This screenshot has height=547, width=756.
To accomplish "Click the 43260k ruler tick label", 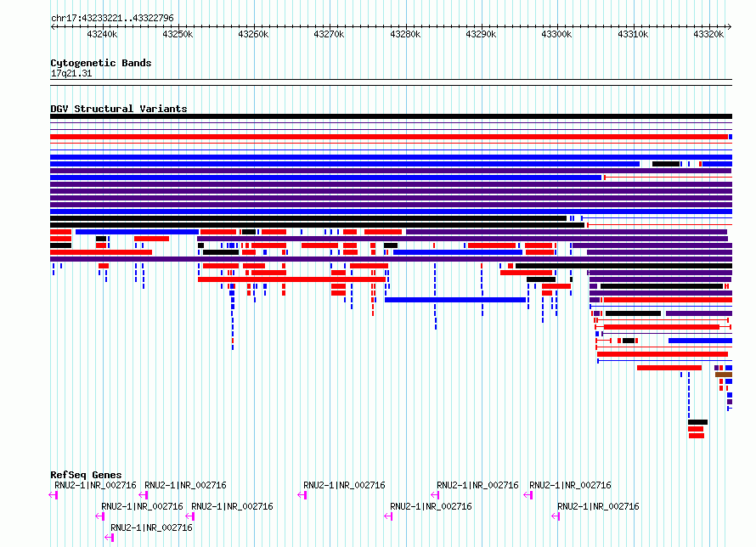I will coord(254,34).
